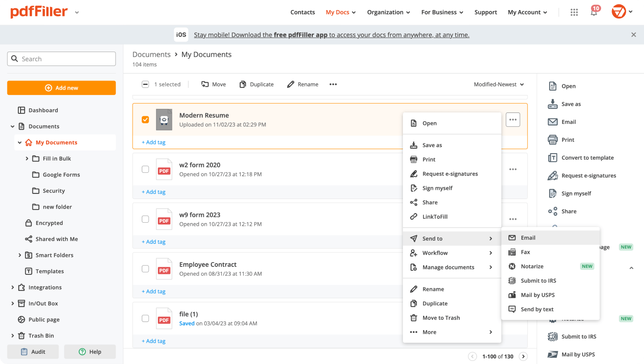The height and width of the screenshot is (364, 644).
Task: Click Add tag under w9 form 2023
Action: (x=154, y=241)
